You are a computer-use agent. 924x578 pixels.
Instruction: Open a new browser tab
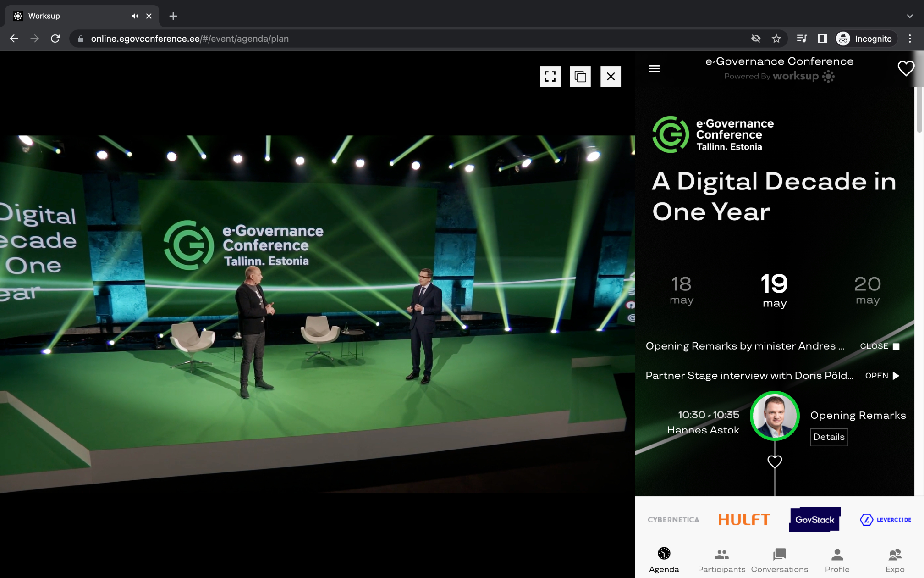[173, 16]
